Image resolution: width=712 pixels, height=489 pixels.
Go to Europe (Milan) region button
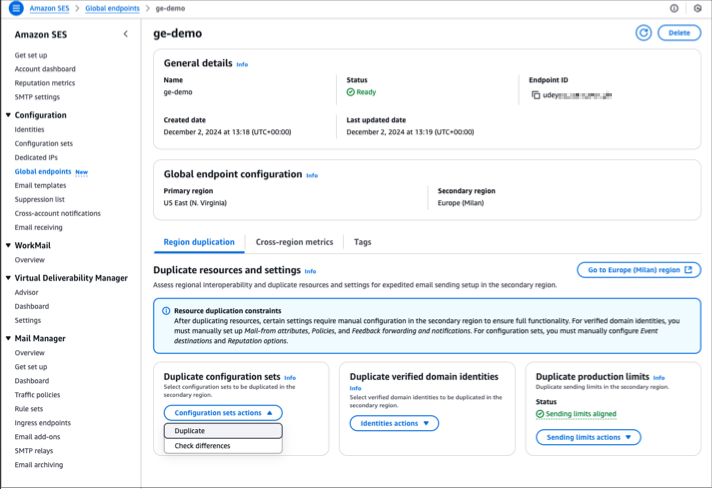[x=639, y=270]
